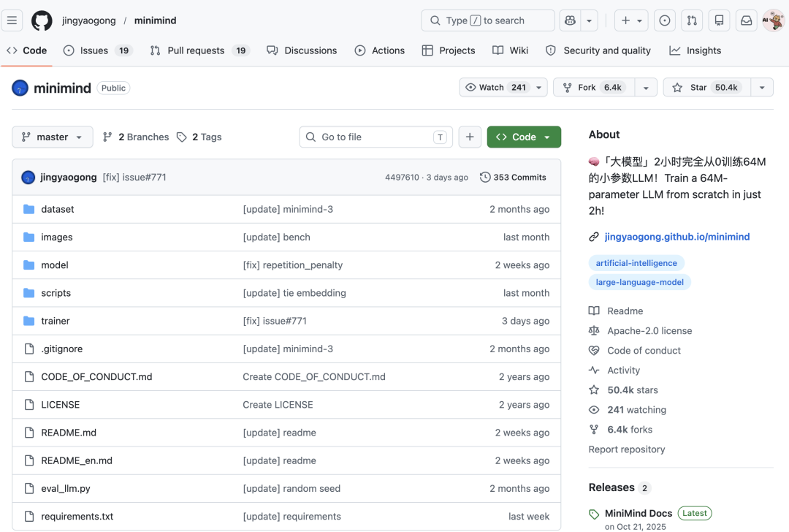Click the artificial-intelligence topic tag

[636, 263]
